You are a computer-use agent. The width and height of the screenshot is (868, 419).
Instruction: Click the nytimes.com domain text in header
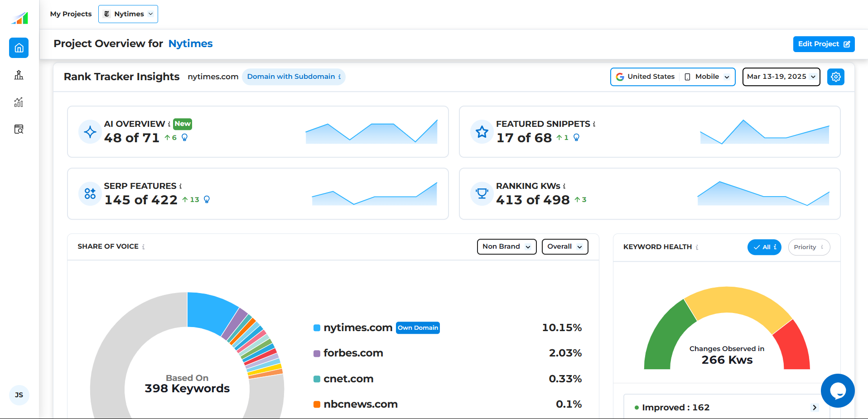(x=213, y=77)
